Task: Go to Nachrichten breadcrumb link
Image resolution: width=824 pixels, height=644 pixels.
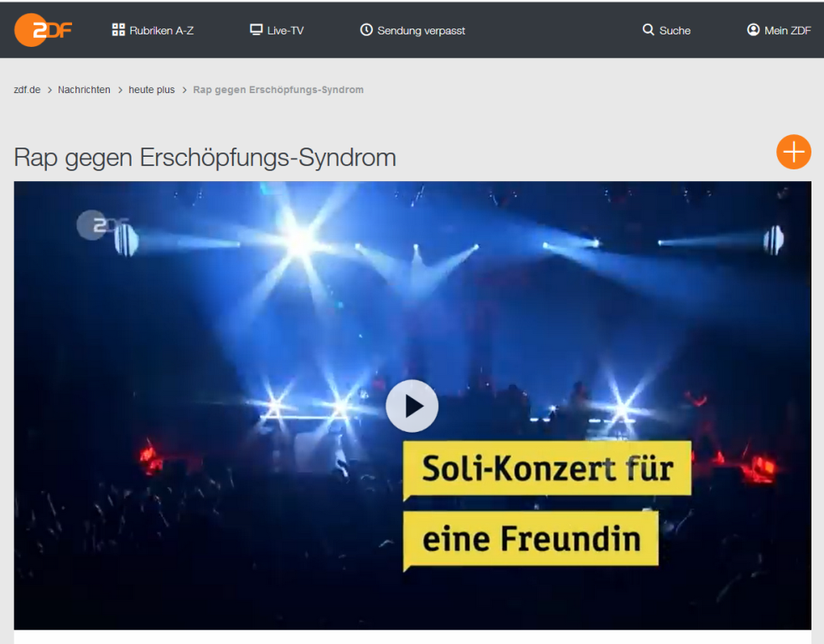Action: (84, 90)
